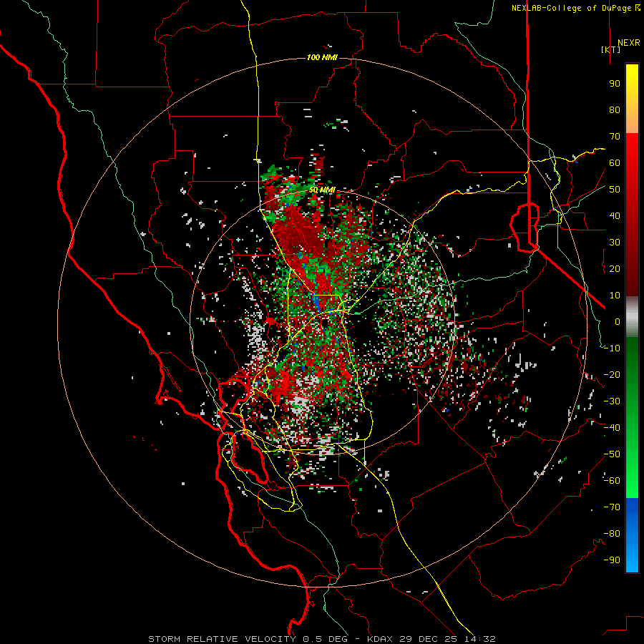Click the KDAX station identifier
The height and width of the screenshot is (644, 644).
[379, 639]
